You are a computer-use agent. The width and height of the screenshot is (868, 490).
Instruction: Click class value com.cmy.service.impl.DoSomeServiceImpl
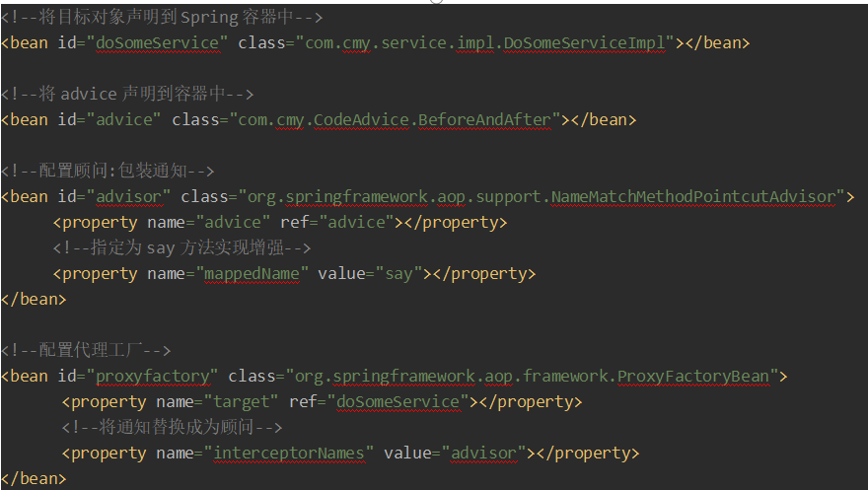pos(485,42)
